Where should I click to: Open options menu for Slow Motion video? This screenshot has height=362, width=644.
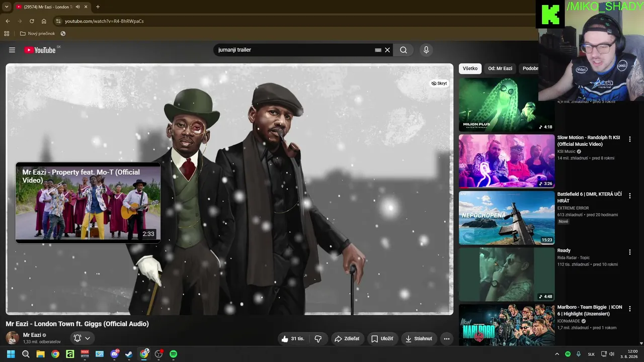(629, 139)
